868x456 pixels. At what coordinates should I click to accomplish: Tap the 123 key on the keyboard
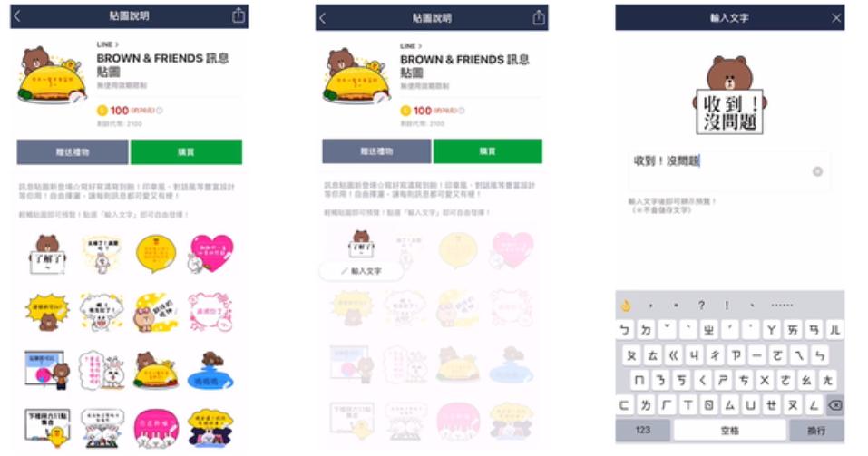pyautogui.click(x=643, y=430)
